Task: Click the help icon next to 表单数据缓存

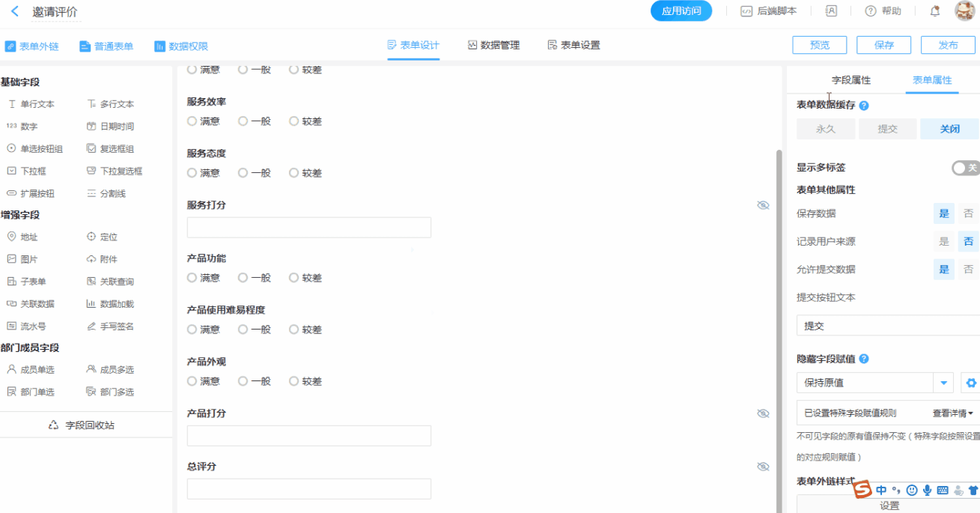Action: click(864, 106)
